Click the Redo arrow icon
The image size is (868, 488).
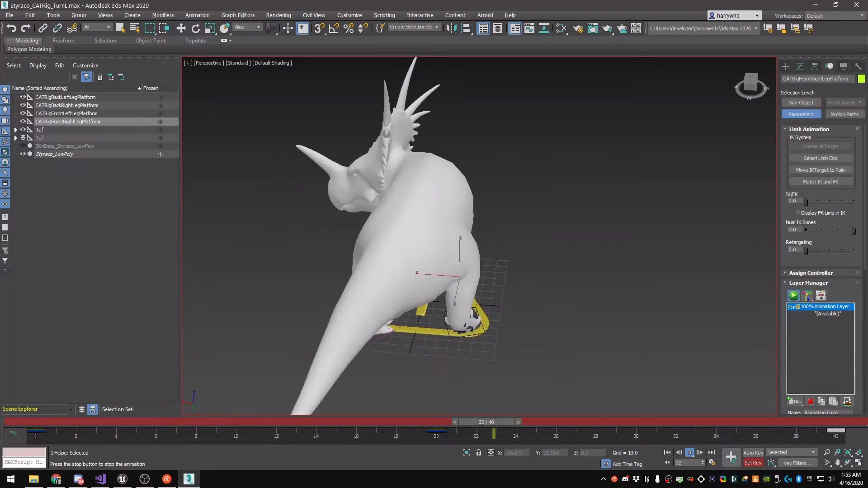pyautogui.click(x=26, y=28)
